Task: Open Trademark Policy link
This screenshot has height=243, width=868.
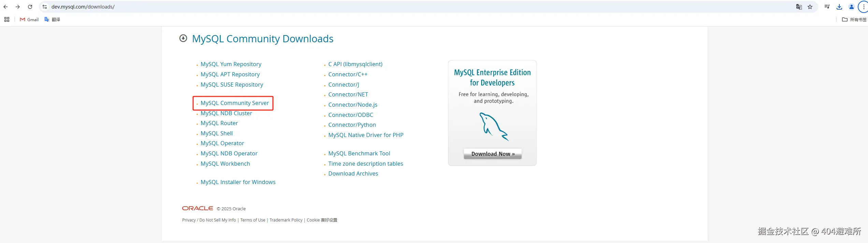Action: click(x=286, y=220)
